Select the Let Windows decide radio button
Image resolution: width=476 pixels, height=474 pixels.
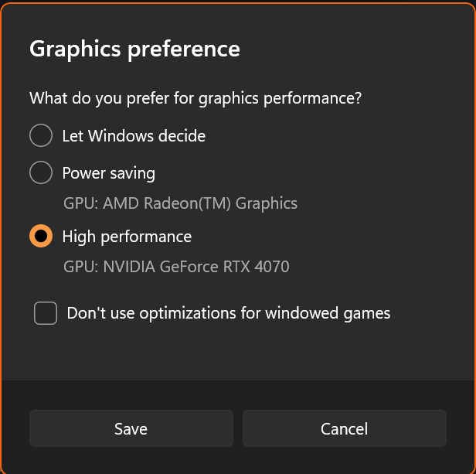[41, 135]
